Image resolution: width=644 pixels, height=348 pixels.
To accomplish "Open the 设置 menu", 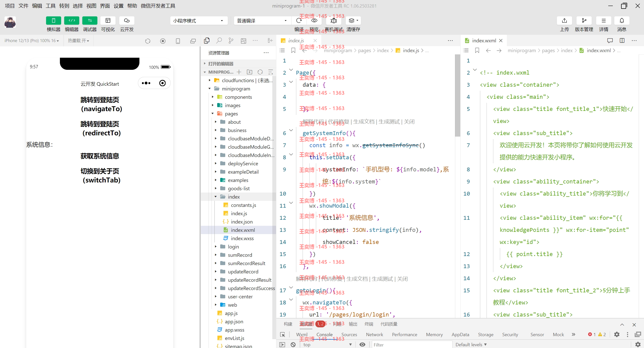I will click(119, 6).
